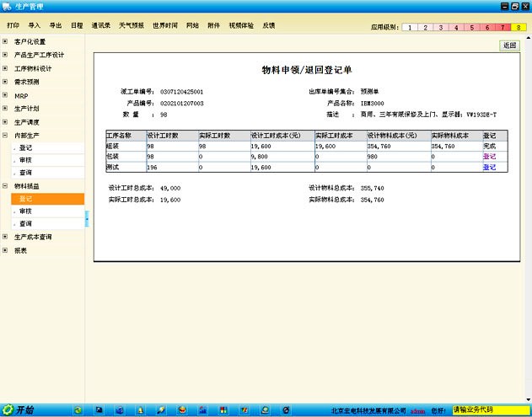
Task: Click the 登记 link in 测试 row
Action: pyautogui.click(x=489, y=168)
